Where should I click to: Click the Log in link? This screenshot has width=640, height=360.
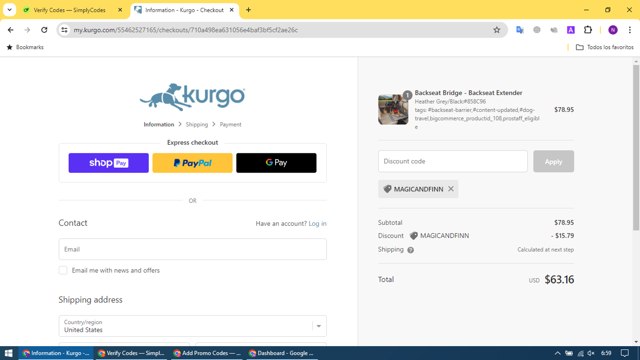click(x=318, y=224)
